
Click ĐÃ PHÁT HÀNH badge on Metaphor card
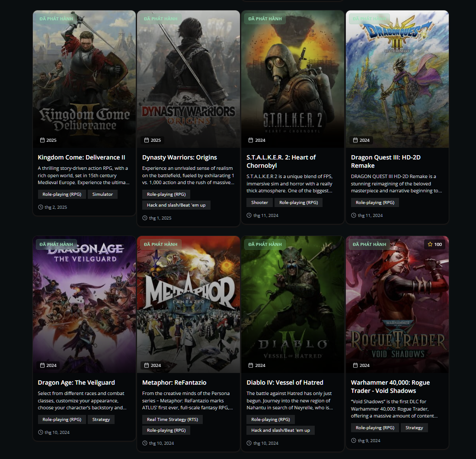point(160,245)
